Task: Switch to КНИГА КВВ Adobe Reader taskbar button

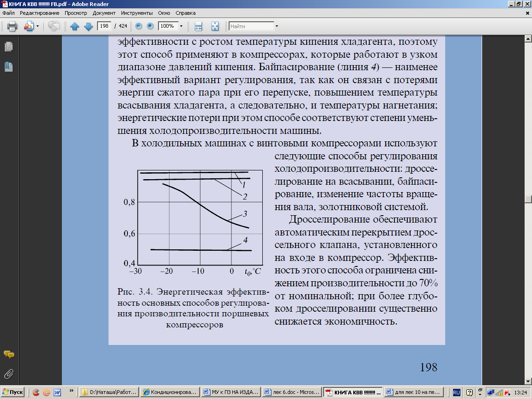Action: pyautogui.click(x=353, y=392)
